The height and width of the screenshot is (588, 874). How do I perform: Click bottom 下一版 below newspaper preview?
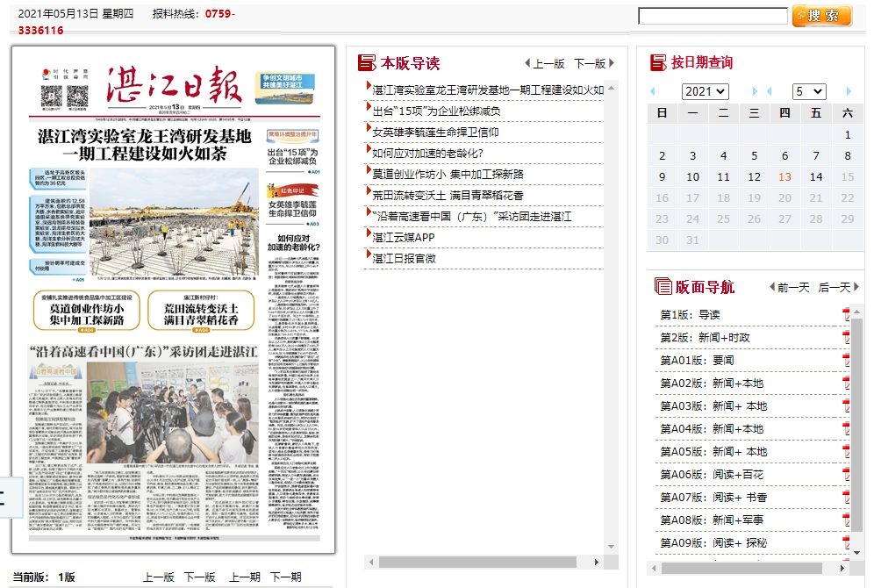[x=199, y=577]
